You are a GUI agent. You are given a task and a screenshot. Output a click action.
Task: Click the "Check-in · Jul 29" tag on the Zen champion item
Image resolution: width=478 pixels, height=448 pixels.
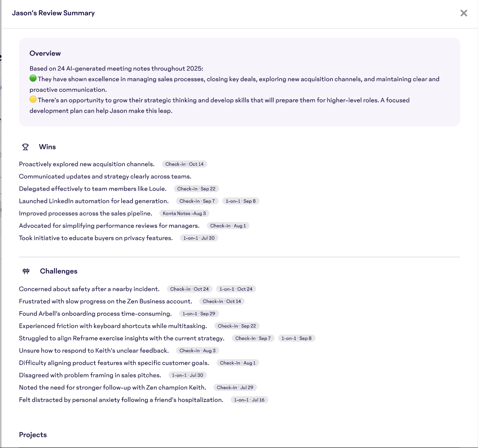(x=235, y=387)
